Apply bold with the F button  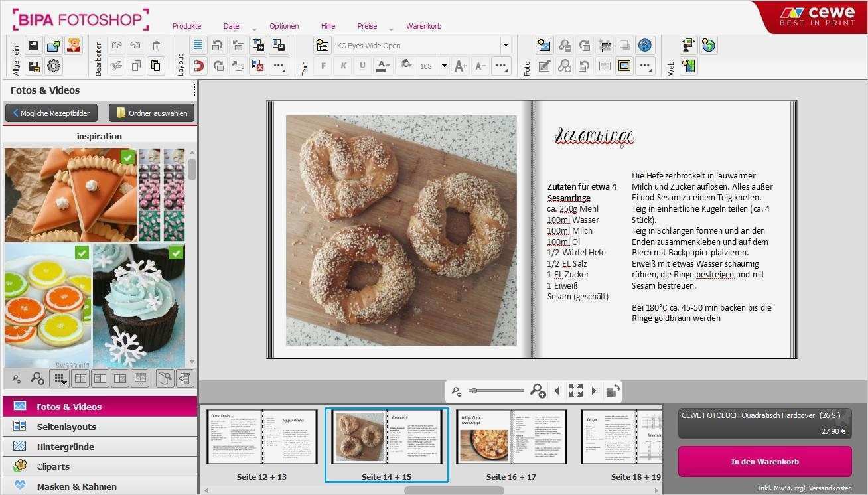(324, 66)
